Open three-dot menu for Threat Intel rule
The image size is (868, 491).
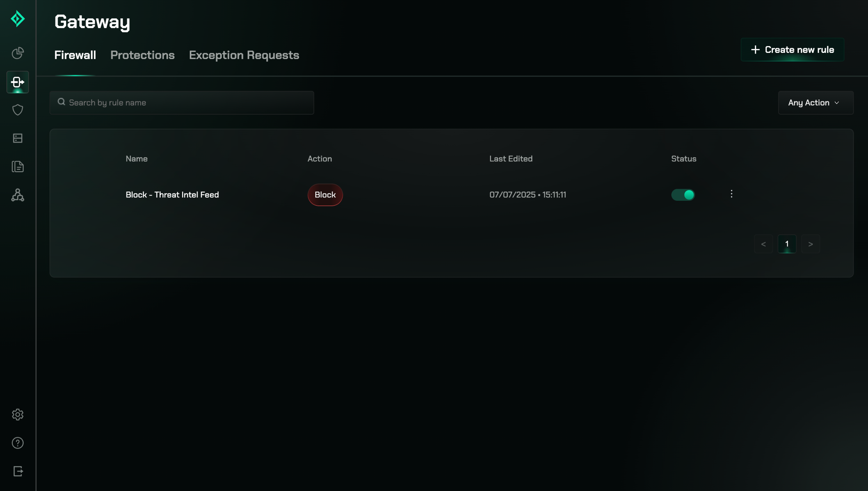731,194
